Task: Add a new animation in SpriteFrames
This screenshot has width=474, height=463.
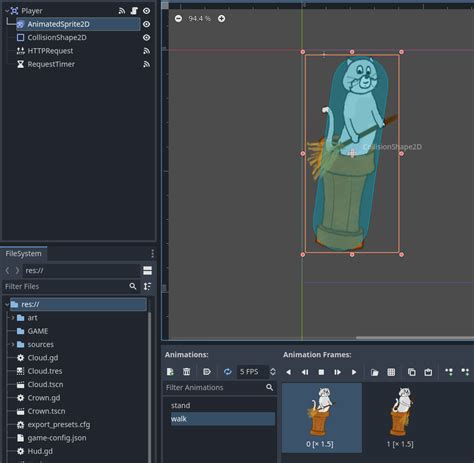Action: [170, 372]
